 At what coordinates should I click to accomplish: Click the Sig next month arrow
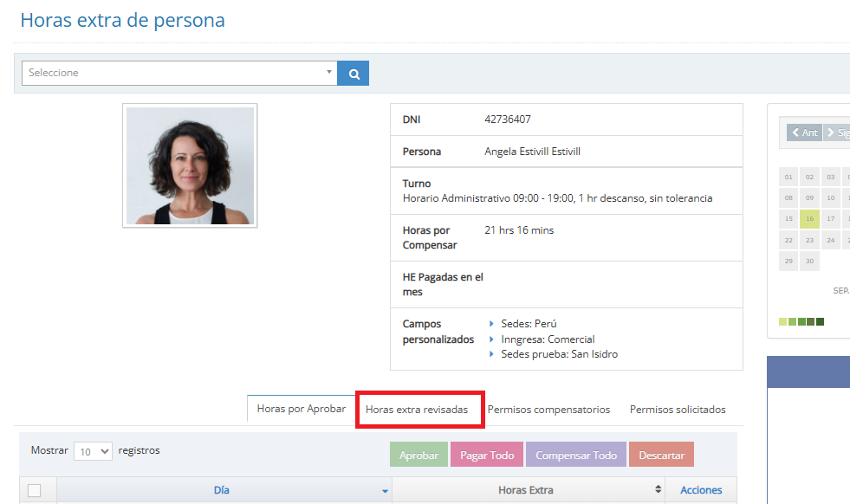(x=837, y=132)
